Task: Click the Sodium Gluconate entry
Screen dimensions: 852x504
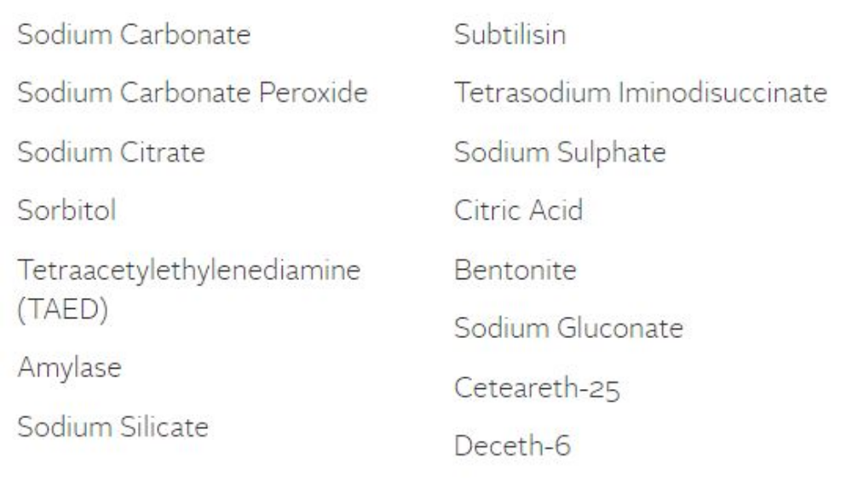Action: pyautogui.click(x=568, y=328)
